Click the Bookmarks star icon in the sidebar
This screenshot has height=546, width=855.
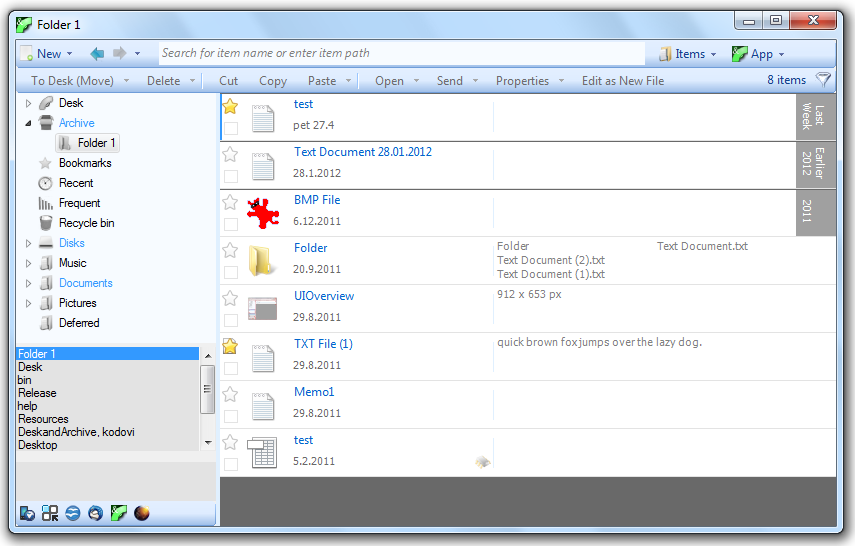pyautogui.click(x=46, y=163)
